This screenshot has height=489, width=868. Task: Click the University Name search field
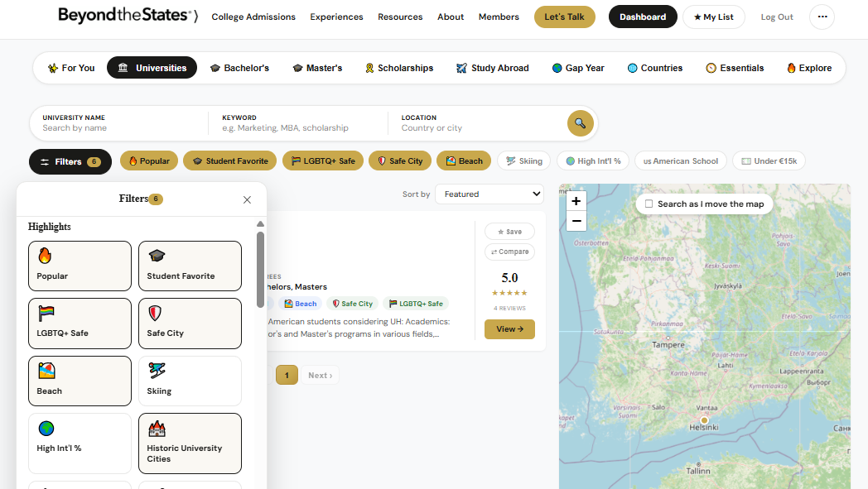click(x=118, y=123)
